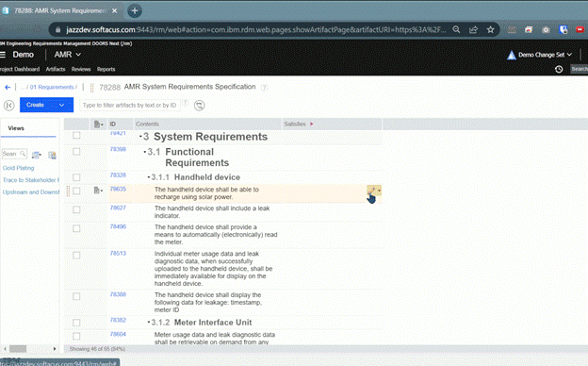
Task: Open the dropdown arrow next to the edit pencil
Action: click(x=379, y=191)
